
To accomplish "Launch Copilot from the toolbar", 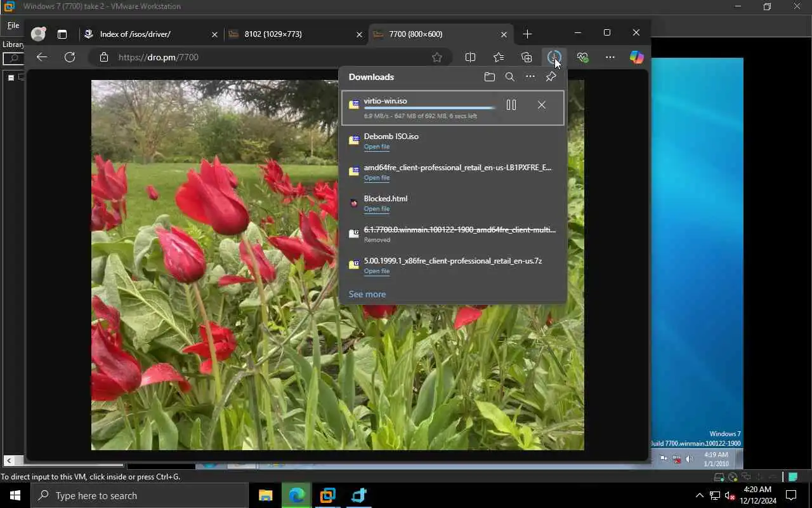I will click(x=636, y=57).
